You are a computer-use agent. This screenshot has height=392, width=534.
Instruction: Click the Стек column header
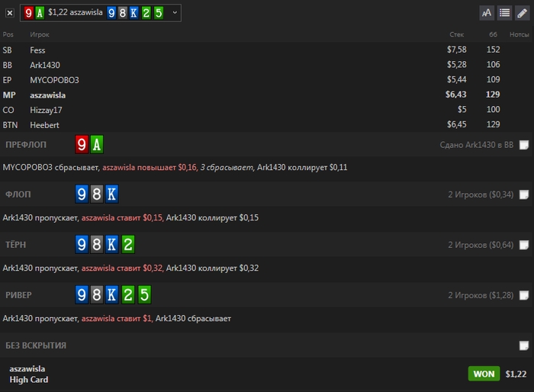click(x=457, y=35)
